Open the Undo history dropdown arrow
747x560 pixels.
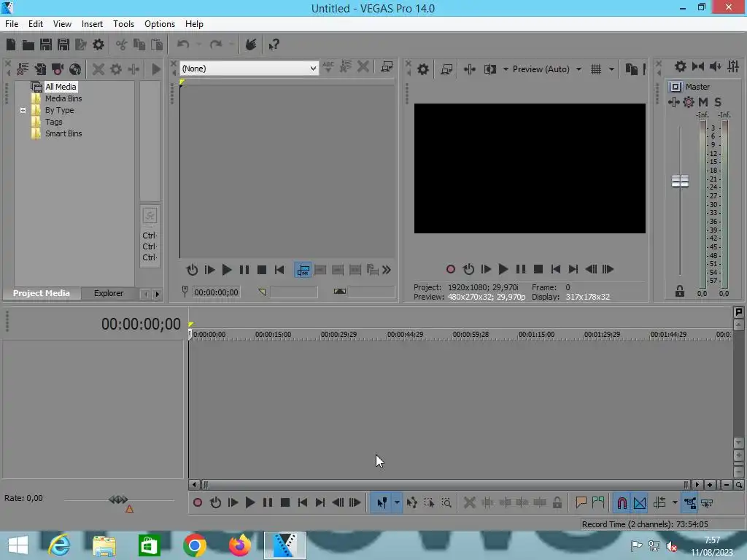coord(198,44)
